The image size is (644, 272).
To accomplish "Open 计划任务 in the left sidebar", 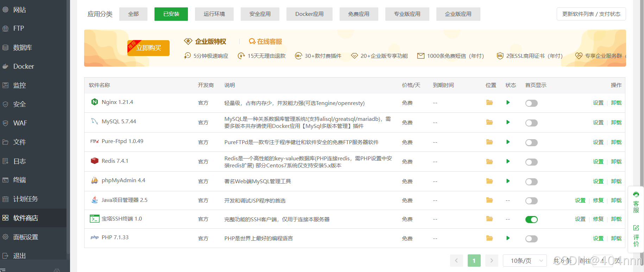I will click(33, 199).
